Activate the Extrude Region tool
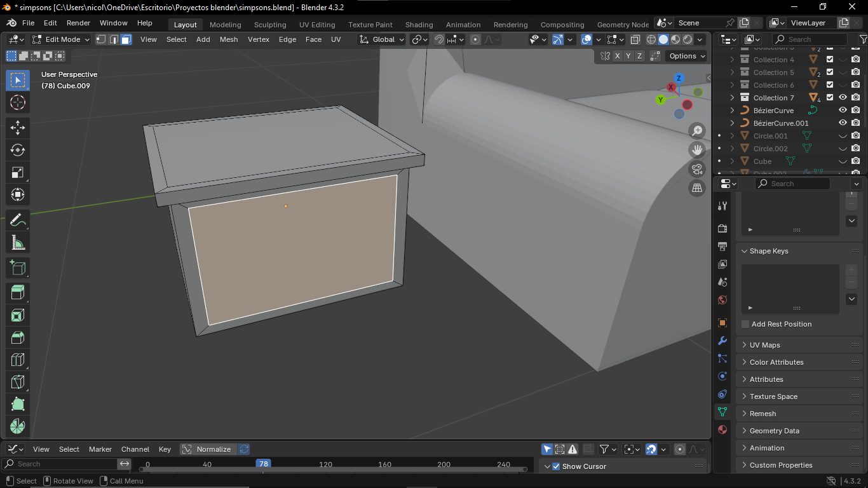868x488 pixels. [x=18, y=293]
